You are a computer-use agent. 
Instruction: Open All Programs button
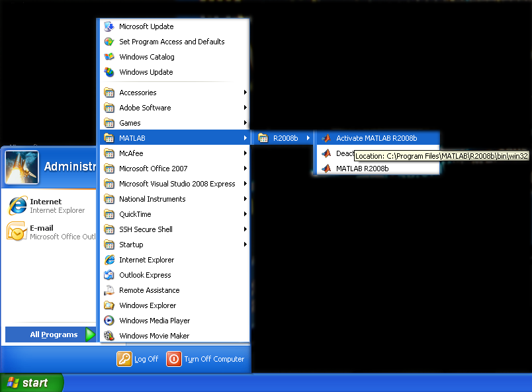(x=51, y=334)
